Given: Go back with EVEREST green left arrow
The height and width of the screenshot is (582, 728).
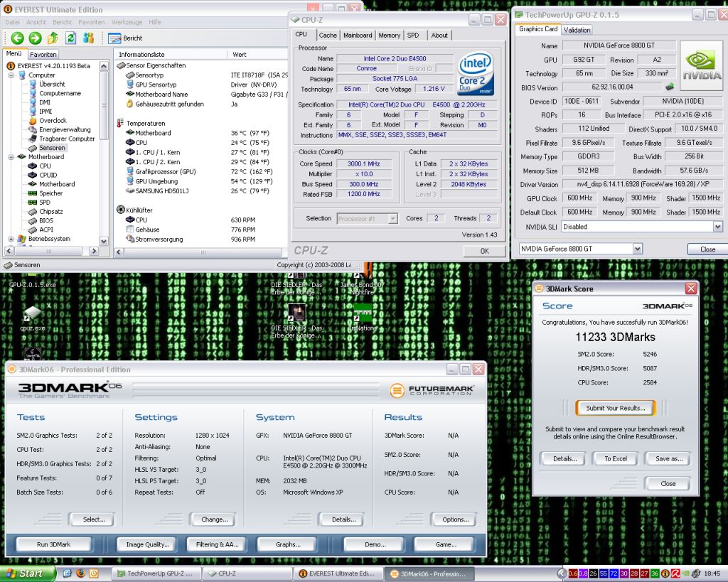Looking at the screenshot, I should 18,38.
